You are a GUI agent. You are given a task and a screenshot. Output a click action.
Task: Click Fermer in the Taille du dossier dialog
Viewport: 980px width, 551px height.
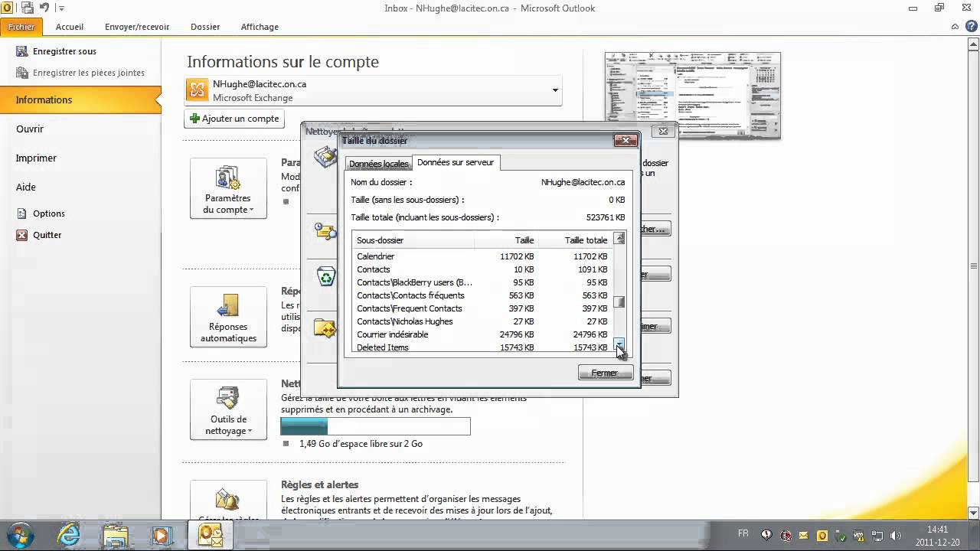(x=605, y=373)
